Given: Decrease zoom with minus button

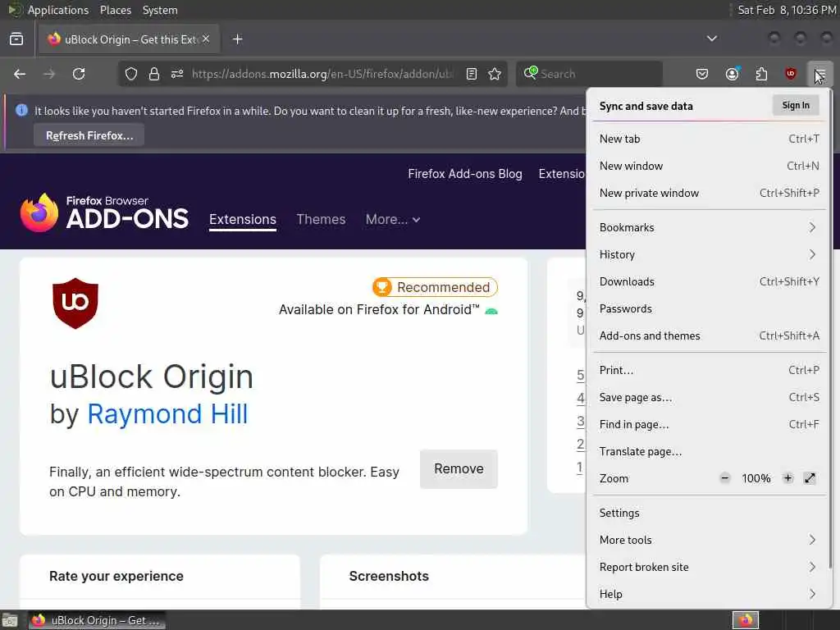Looking at the screenshot, I should point(725,478).
